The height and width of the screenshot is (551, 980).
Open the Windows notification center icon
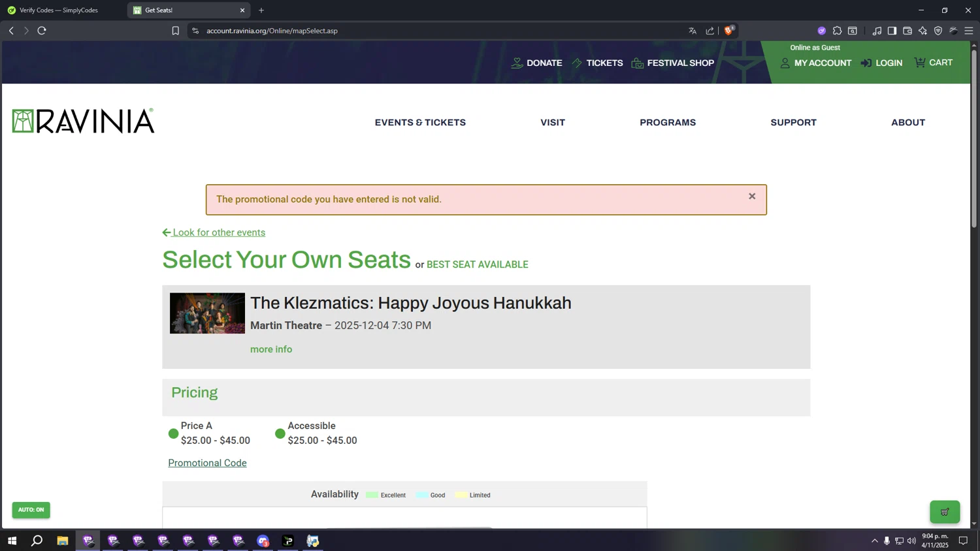point(963,541)
